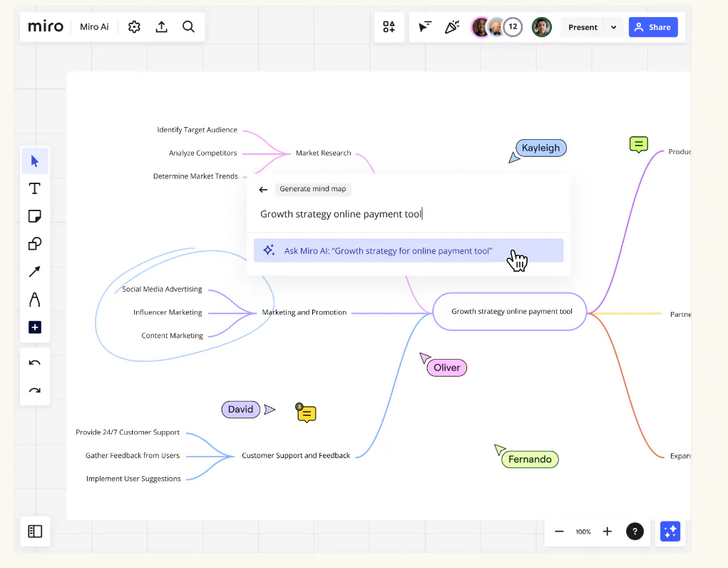Image resolution: width=728 pixels, height=568 pixels.
Task: Open the Miro AI sparkle button
Action: [x=670, y=532]
